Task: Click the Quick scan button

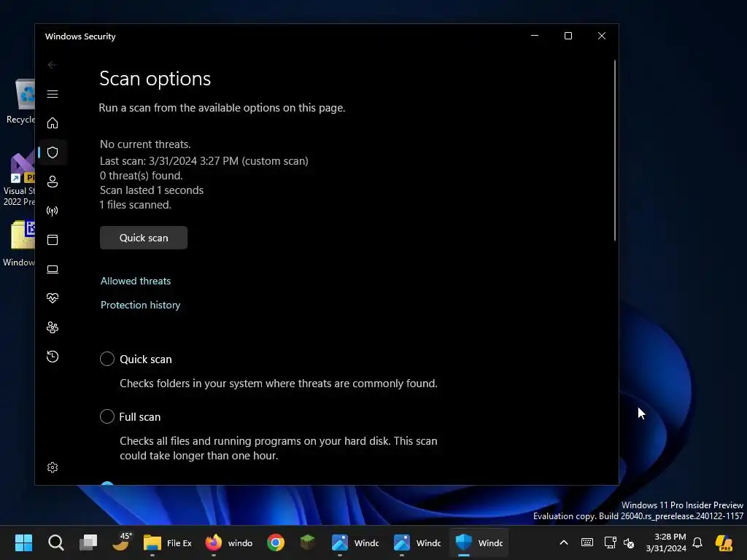Action: tap(144, 238)
